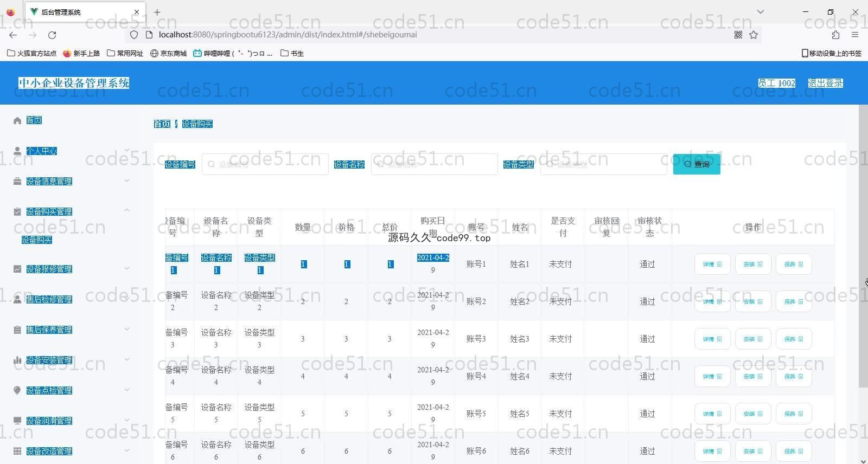Click 安装 button in 账号2 row
The height and width of the screenshot is (464, 868).
pos(753,302)
